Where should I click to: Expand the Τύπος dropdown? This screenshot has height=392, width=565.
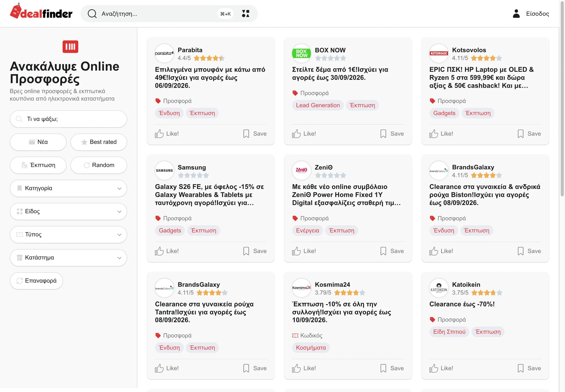tap(68, 234)
